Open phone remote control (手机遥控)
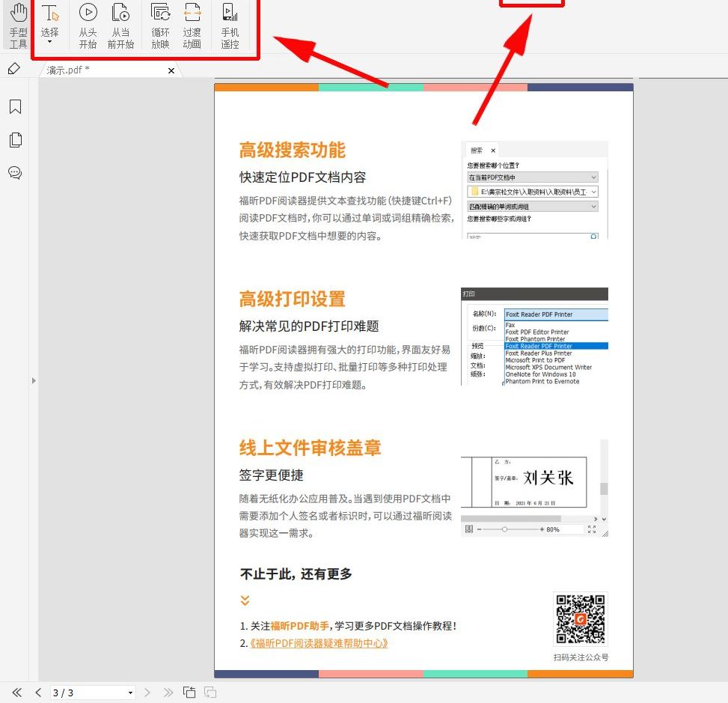The height and width of the screenshot is (703, 728). (x=230, y=25)
